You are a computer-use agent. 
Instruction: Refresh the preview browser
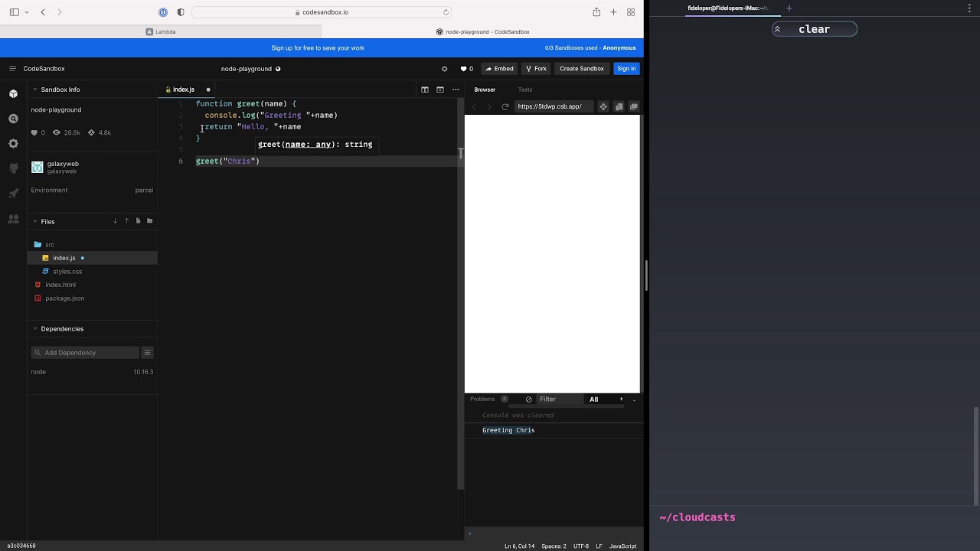click(x=505, y=106)
